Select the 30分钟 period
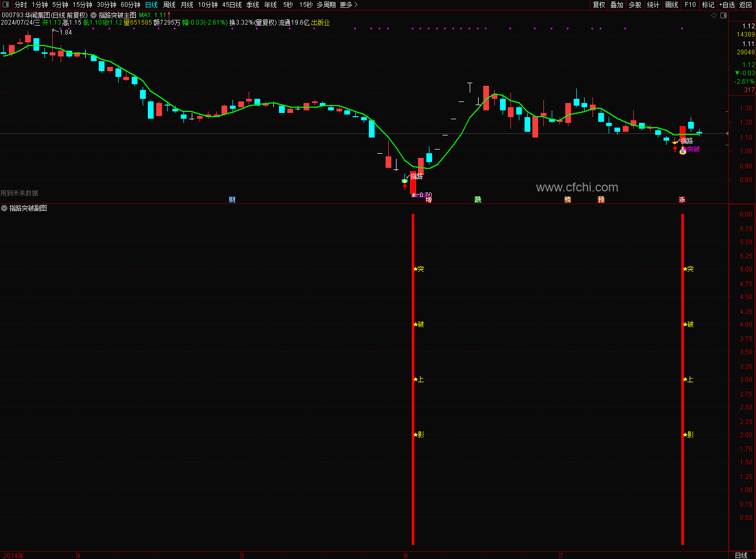The image size is (756, 559). 107,5
